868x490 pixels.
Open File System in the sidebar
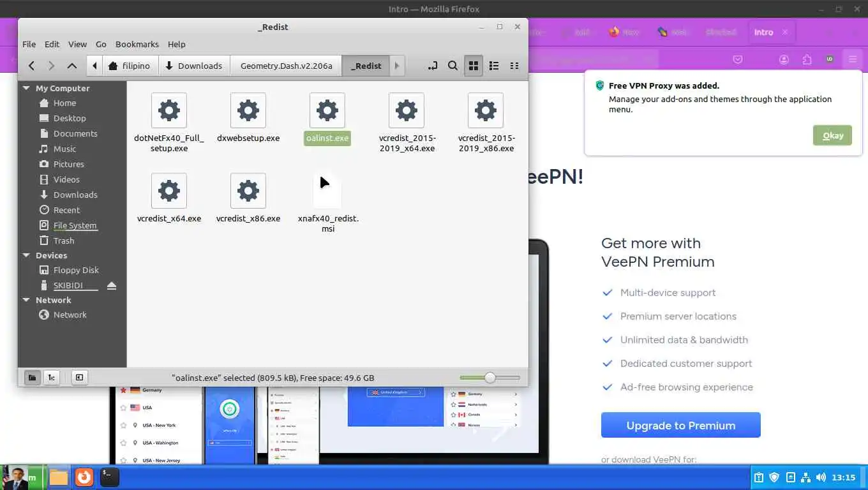pyautogui.click(x=75, y=225)
